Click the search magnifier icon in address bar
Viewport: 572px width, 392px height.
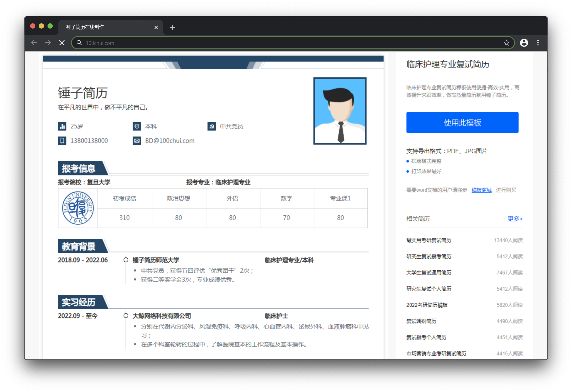coord(79,43)
